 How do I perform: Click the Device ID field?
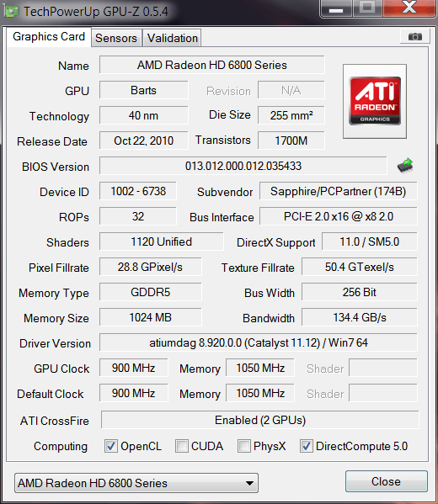138,191
